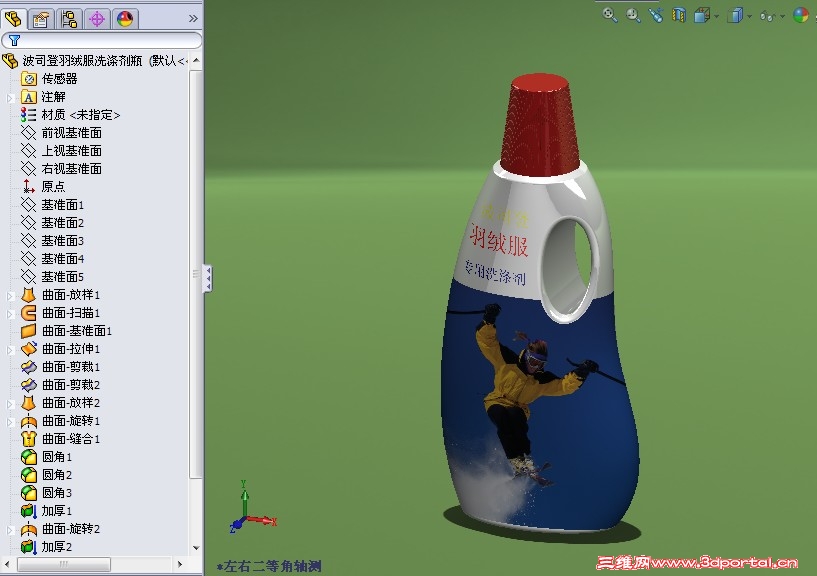This screenshot has width=817, height=576.
Task: Select the 圆角2 fillet feature
Action: pos(46,475)
